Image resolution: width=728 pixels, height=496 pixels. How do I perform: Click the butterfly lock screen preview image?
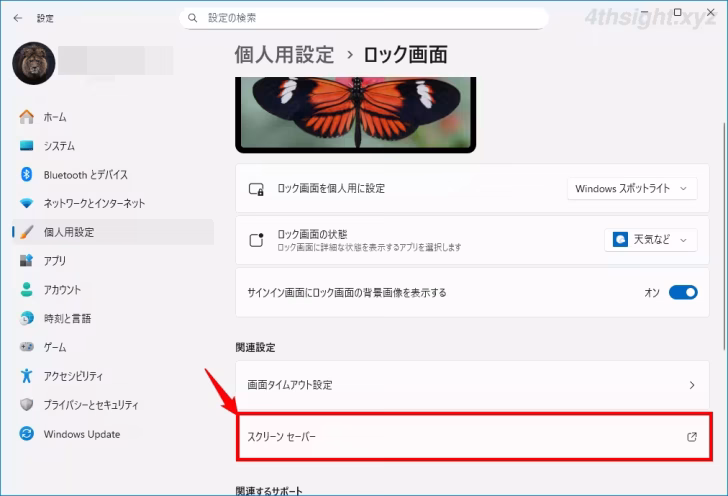(355, 112)
